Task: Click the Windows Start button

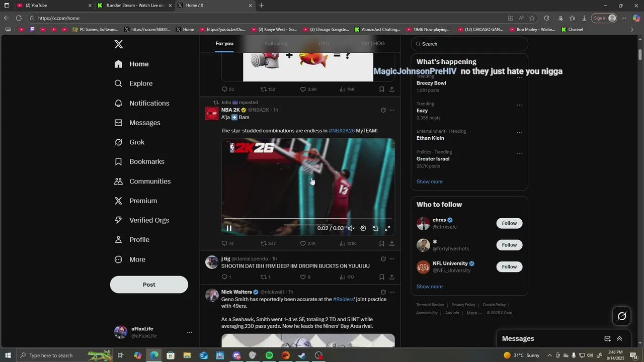Action: tap(8, 355)
